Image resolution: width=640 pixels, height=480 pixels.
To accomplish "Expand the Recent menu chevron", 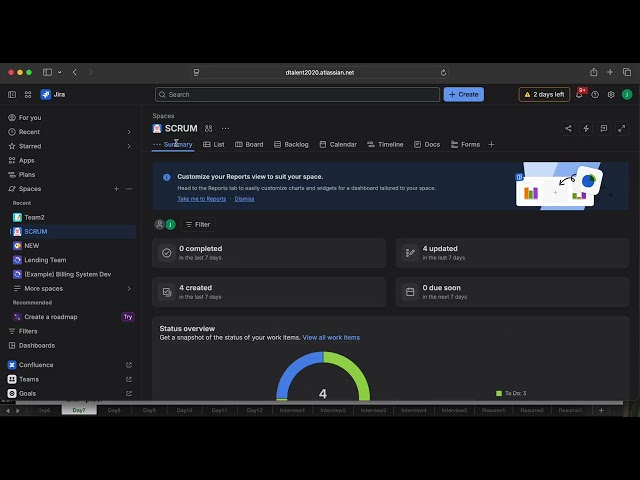I will pyautogui.click(x=129, y=132).
